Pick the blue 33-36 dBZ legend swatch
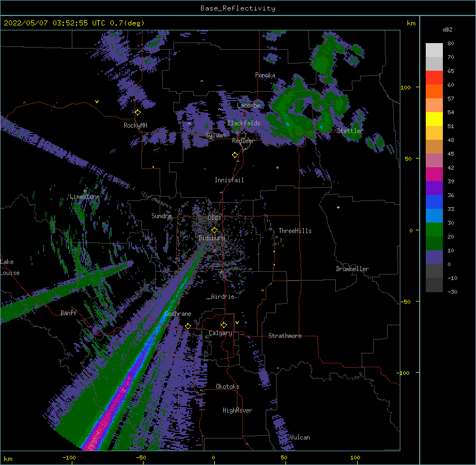 pos(434,202)
